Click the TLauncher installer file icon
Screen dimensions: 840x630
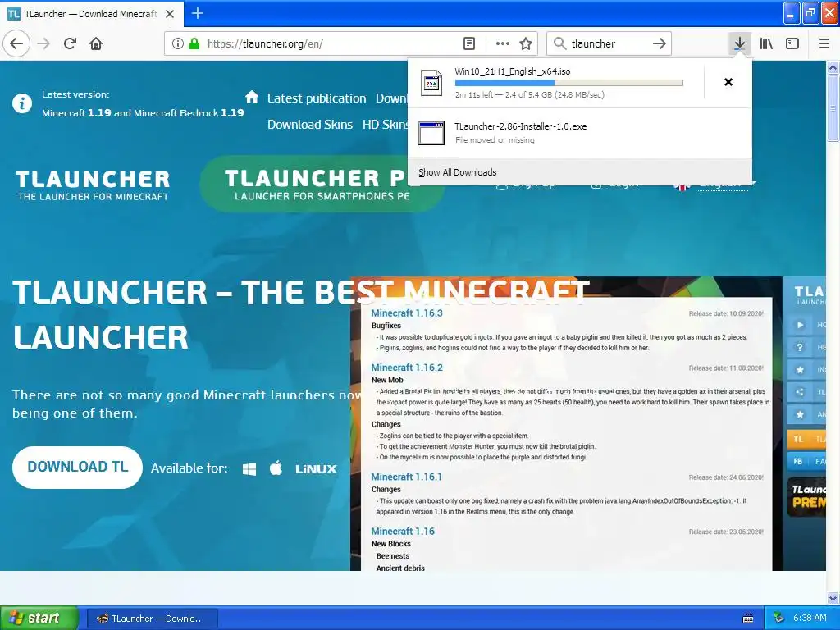pyautogui.click(x=431, y=134)
